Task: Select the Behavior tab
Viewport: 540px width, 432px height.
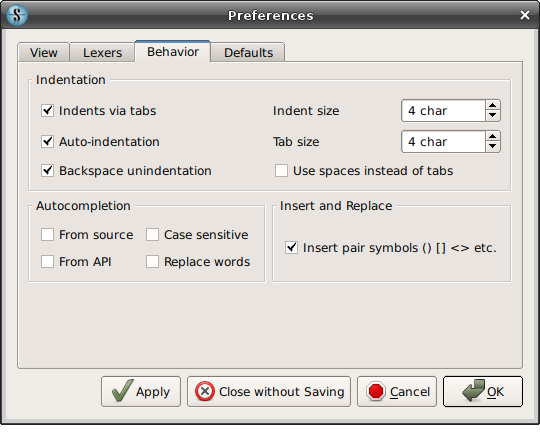Action: coord(173,52)
